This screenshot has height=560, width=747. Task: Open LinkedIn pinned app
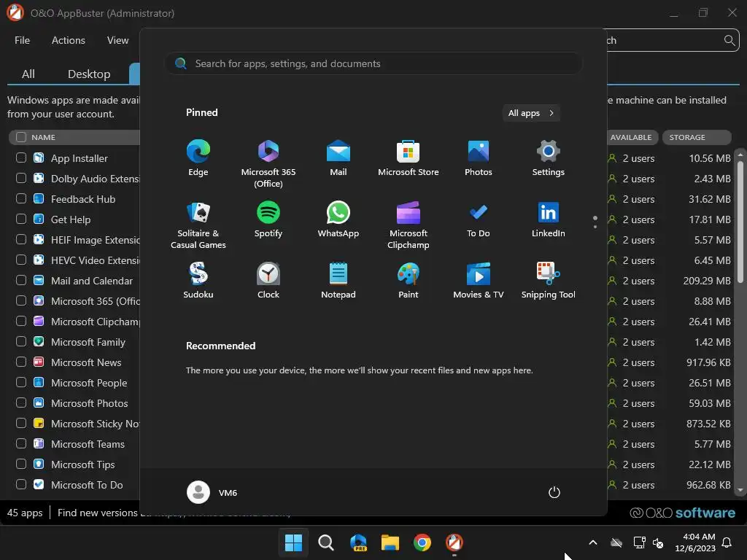pyautogui.click(x=549, y=219)
